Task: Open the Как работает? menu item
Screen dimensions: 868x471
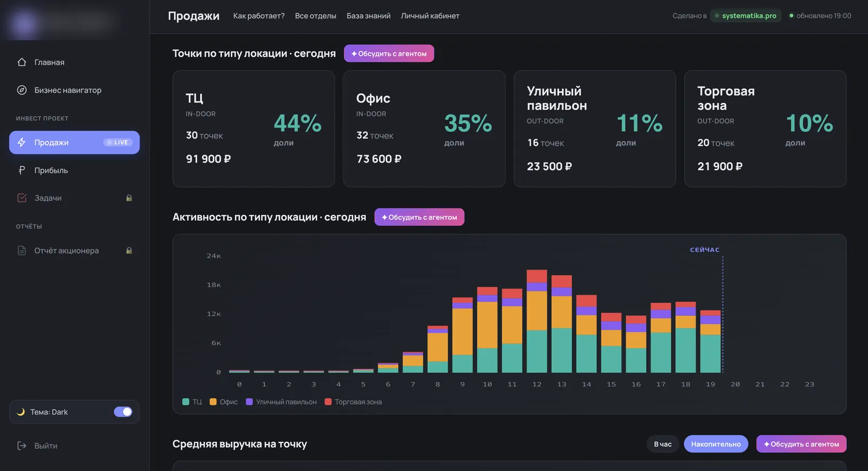Action: coord(259,16)
